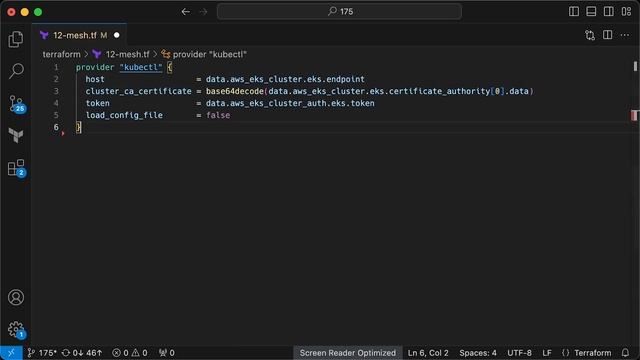Open changes compare icon in editor toolbar
The height and width of the screenshot is (360, 640).
click(x=590, y=35)
